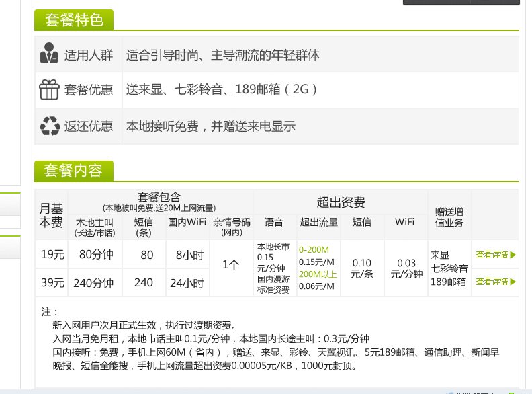Click the 19元 monthly fee cell

(52, 255)
